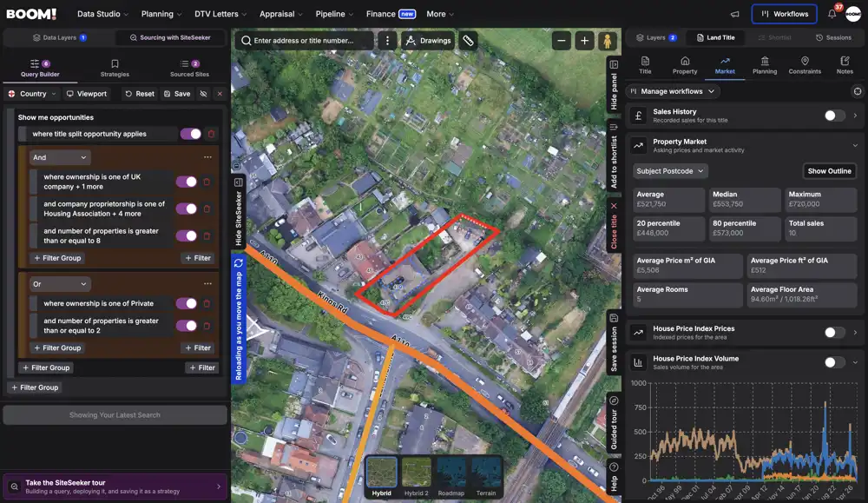Viewport: 868px width, 503px height.
Task: Open the BOOM user avatar menu
Action: [x=853, y=15]
